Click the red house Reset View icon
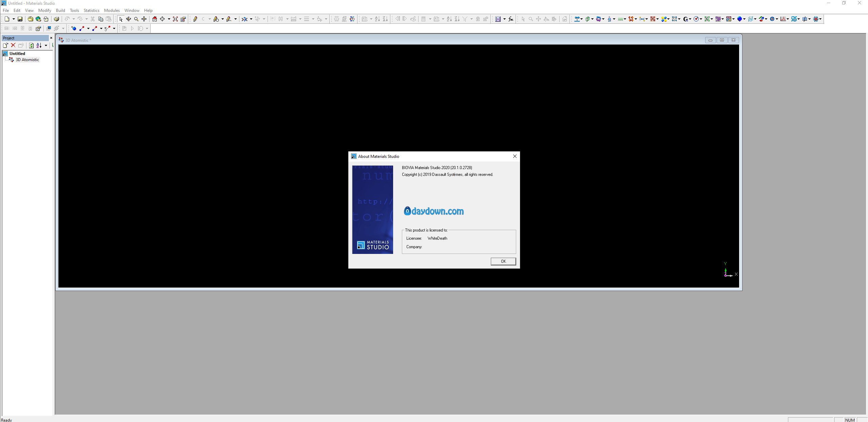The image size is (868, 422). click(x=155, y=19)
